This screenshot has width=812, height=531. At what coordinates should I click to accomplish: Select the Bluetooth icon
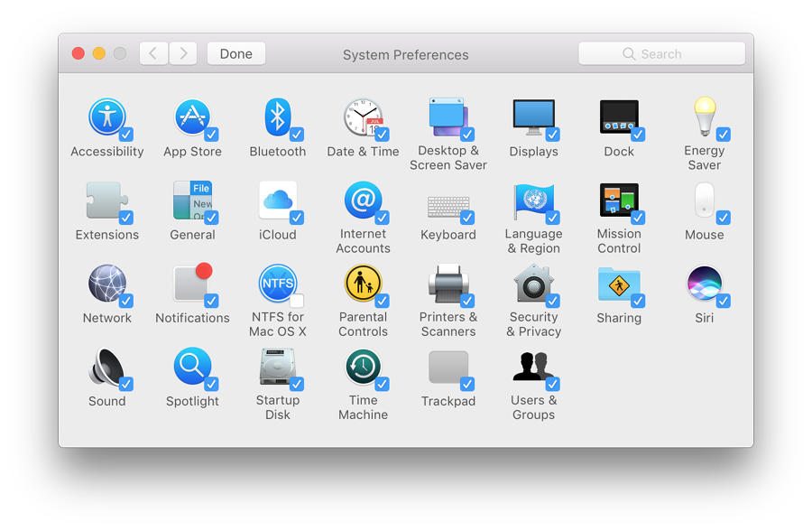click(x=278, y=117)
